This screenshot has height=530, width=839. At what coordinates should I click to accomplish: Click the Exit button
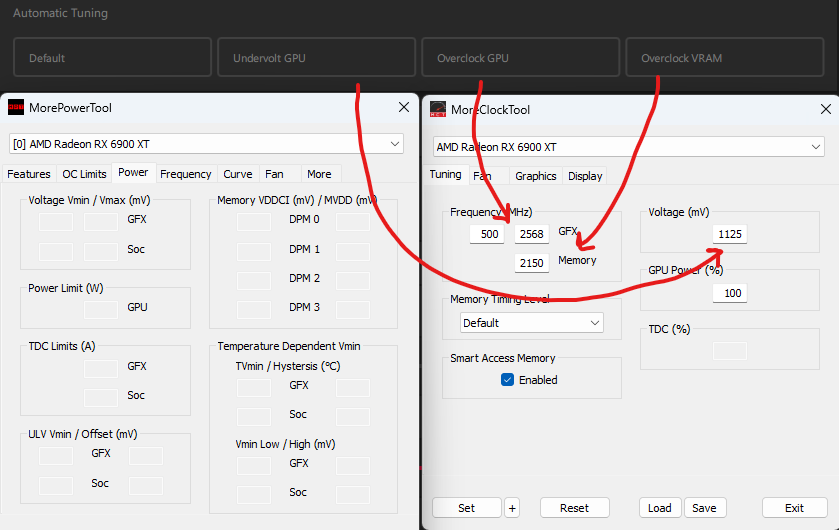click(x=795, y=508)
